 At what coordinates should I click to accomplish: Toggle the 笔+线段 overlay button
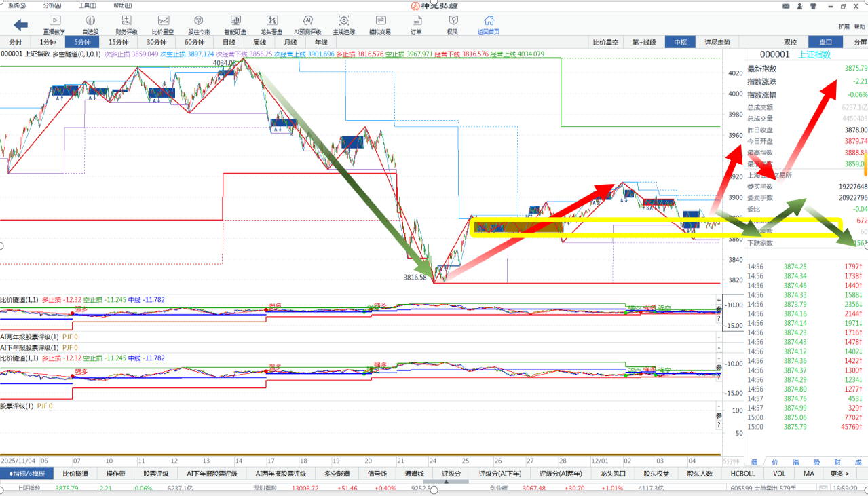[x=643, y=42]
